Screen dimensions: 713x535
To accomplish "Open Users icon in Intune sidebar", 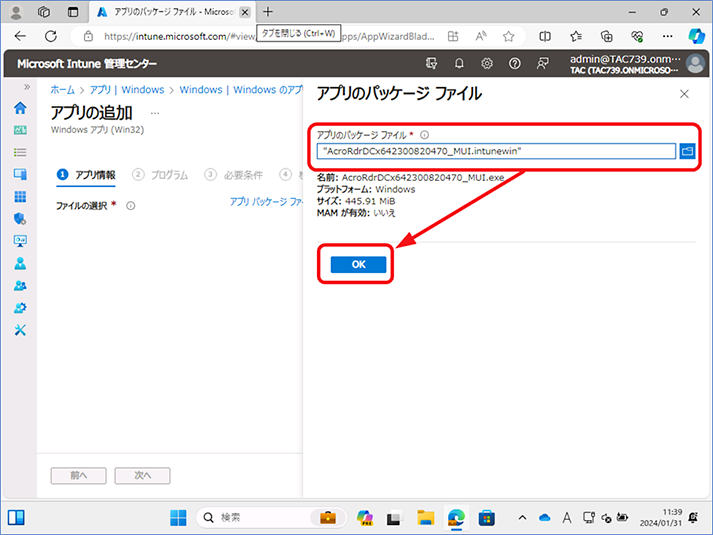I will click(x=20, y=263).
